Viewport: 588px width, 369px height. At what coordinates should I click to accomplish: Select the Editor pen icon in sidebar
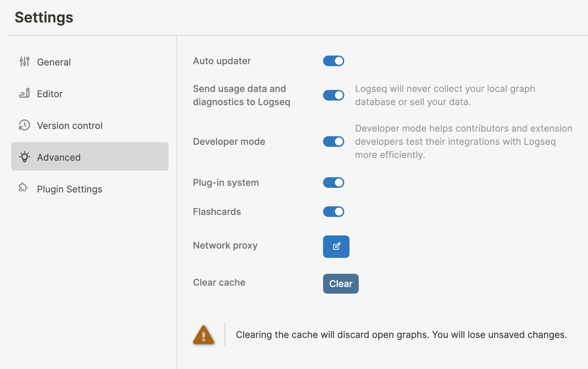click(x=24, y=94)
